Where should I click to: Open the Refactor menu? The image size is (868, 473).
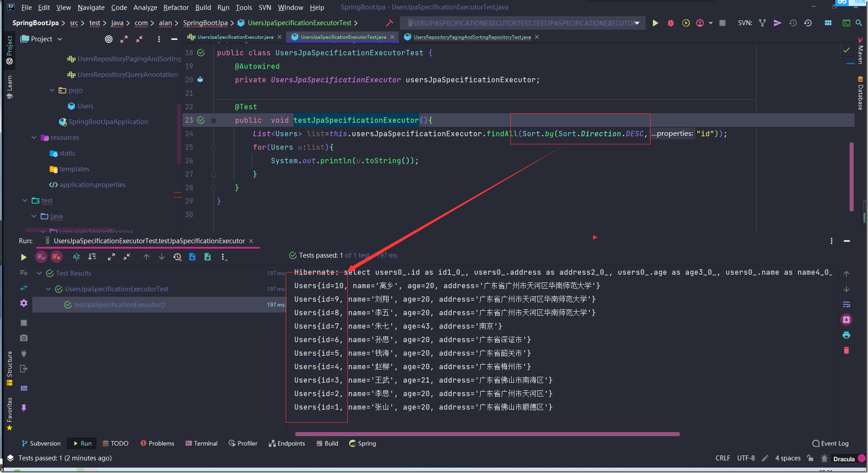click(176, 7)
